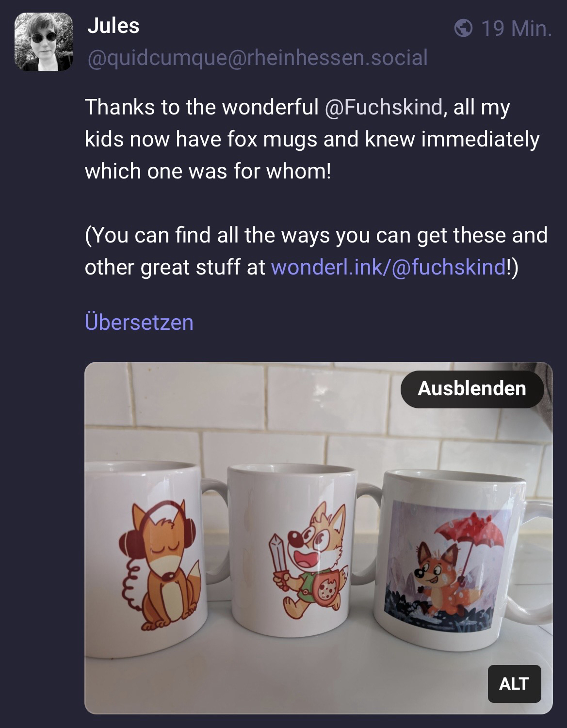Click the globe public visibility icon
567x728 pixels.
[464, 29]
